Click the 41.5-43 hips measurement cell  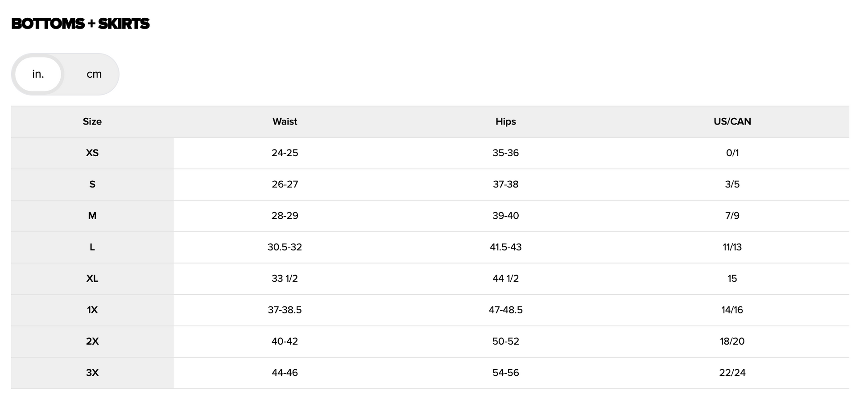pos(505,247)
